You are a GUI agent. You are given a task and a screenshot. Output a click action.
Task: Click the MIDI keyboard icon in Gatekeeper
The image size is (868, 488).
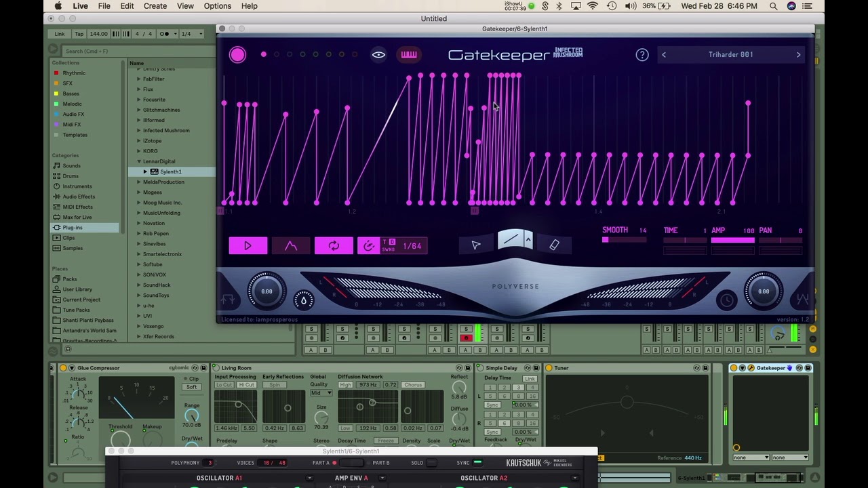pyautogui.click(x=409, y=55)
